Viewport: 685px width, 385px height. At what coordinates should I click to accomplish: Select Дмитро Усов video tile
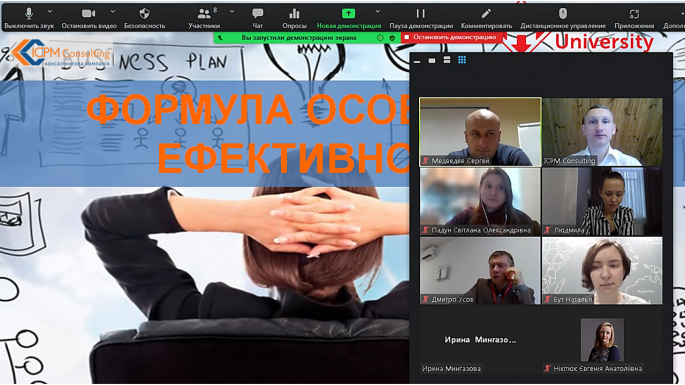pyautogui.click(x=480, y=271)
